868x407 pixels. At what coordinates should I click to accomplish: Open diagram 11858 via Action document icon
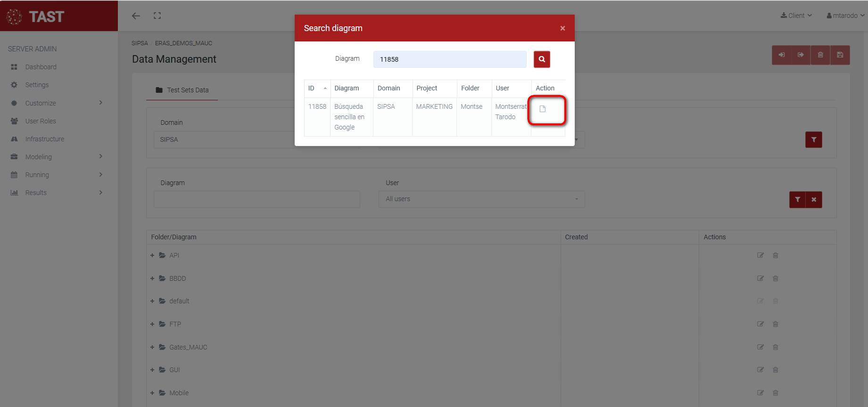542,109
